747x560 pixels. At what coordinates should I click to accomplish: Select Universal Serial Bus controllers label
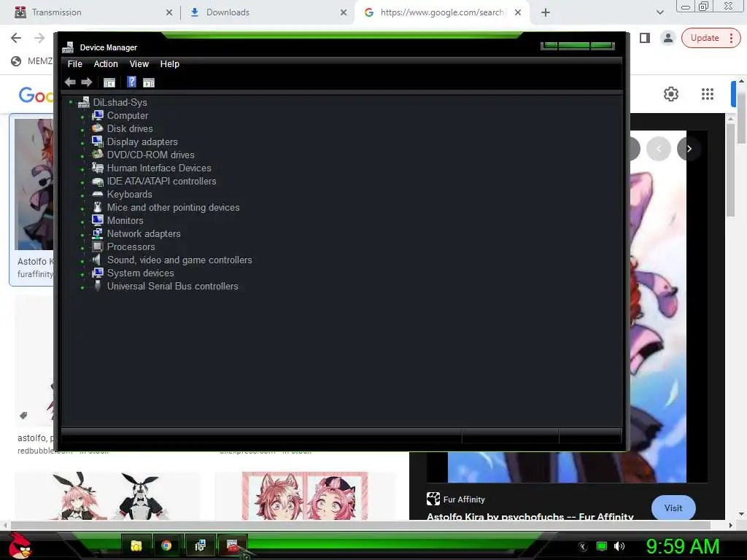172,286
